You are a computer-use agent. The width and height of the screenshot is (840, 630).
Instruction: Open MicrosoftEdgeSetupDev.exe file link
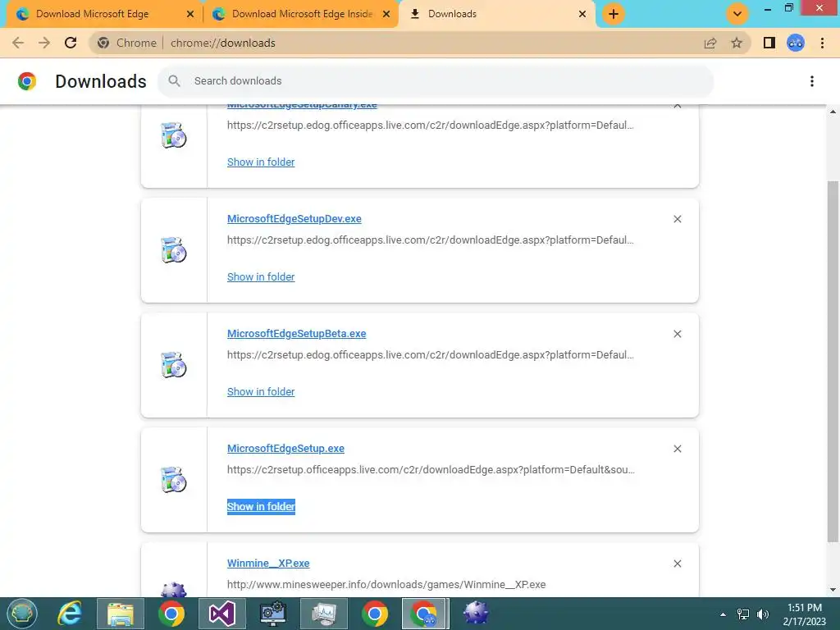[x=294, y=218]
